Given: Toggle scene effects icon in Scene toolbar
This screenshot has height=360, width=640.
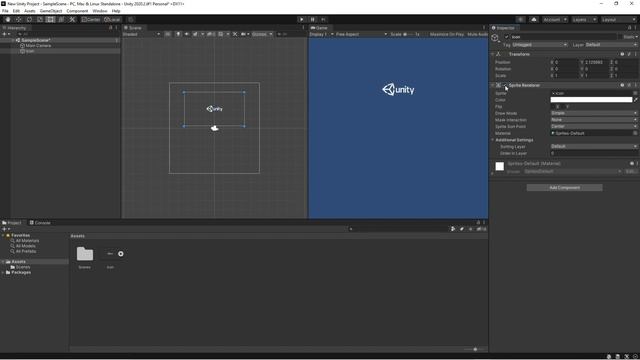Looking at the screenshot, I should pos(196,34).
